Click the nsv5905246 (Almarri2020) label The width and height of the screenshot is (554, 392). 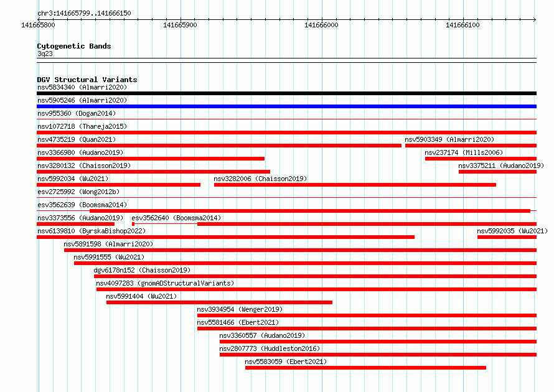pyautogui.click(x=82, y=100)
